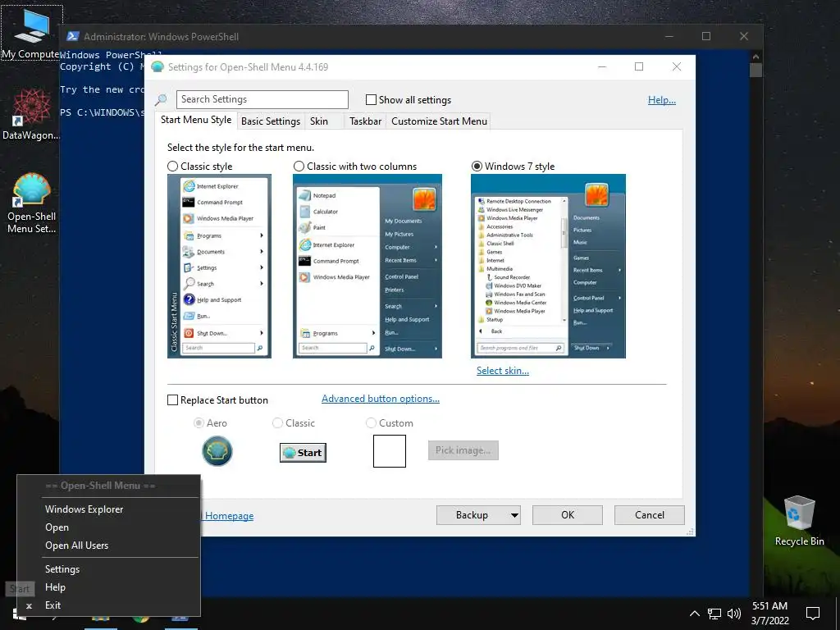
Task: Close the Open-Shell settings window
Action: click(677, 67)
